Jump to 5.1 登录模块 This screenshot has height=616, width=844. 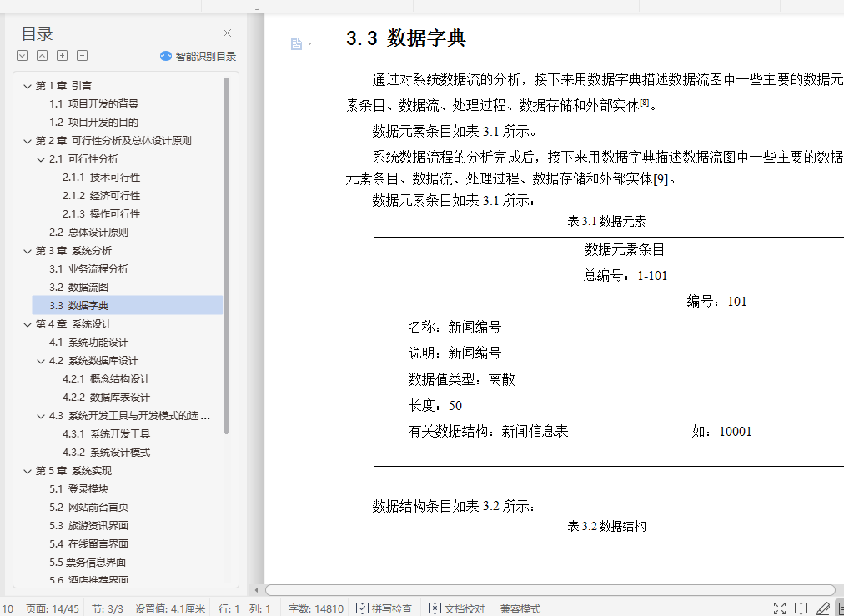pyautogui.click(x=78, y=489)
